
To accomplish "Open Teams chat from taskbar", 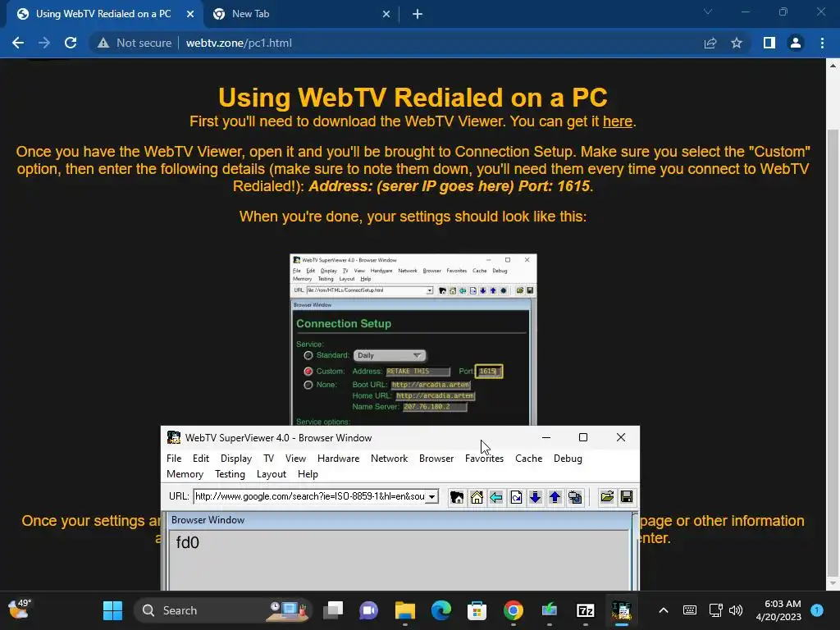I will (368, 610).
